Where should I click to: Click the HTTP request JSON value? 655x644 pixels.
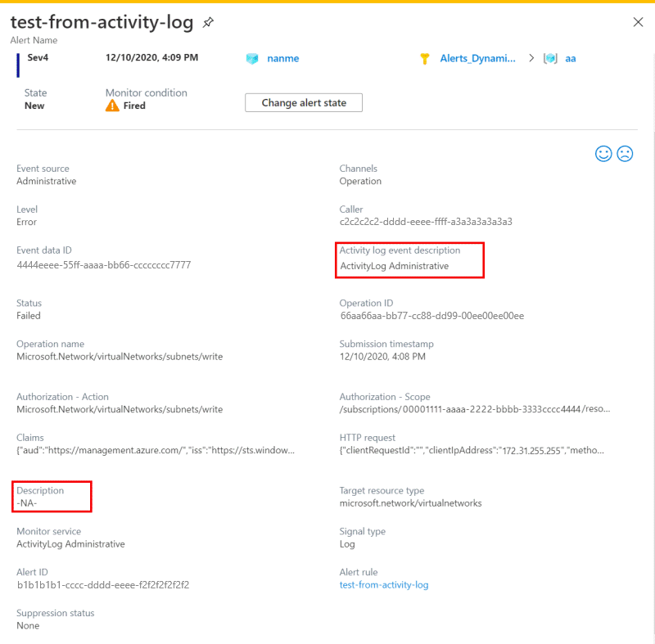coord(472,450)
